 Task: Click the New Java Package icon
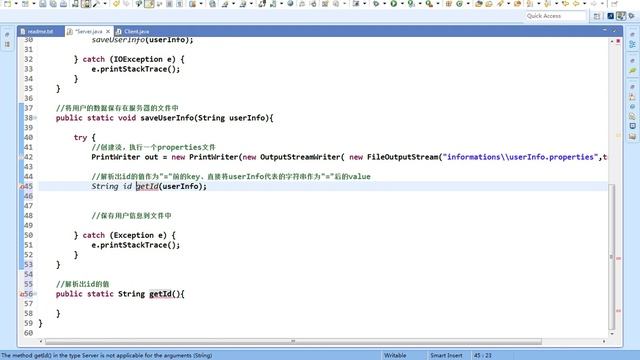click(449, 4)
